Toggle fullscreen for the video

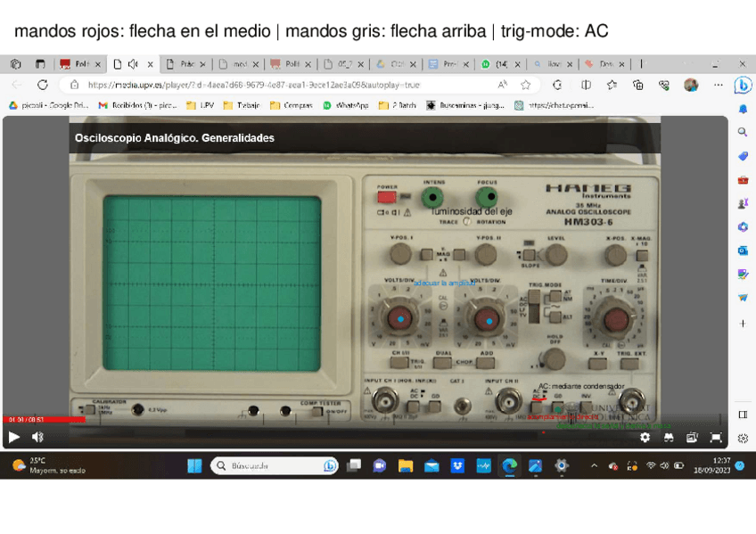click(x=716, y=437)
